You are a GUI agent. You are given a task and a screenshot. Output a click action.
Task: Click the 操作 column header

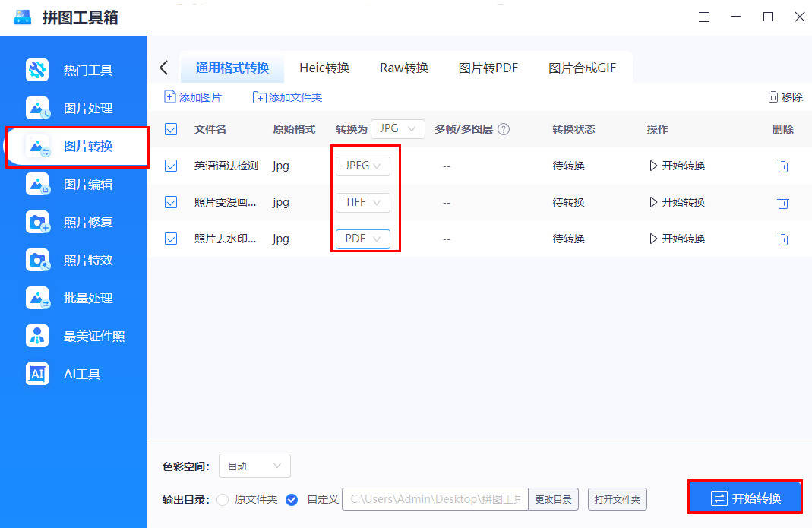pyautogui.click(x=658, y=130)
